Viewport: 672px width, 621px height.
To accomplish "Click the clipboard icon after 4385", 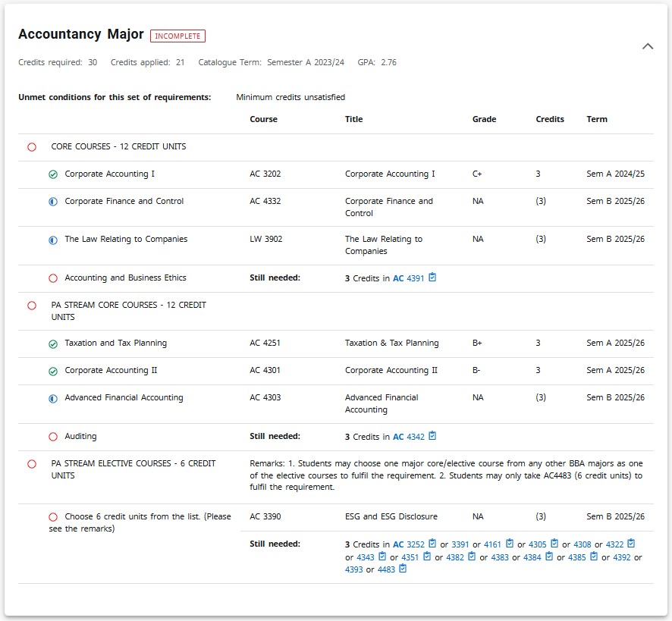I will click(x=594, y=557).
